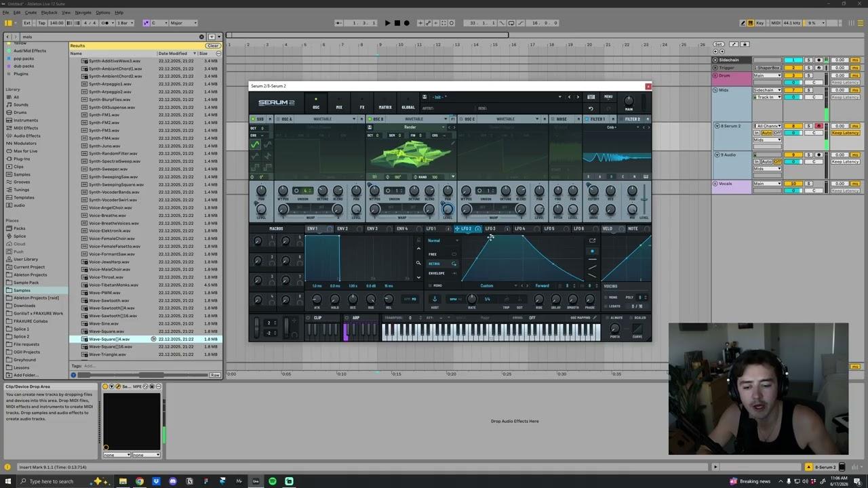Viewport: 868px width, 488px height.
Task: Toggle OSC B power switch
Action: tap(370, 119)
